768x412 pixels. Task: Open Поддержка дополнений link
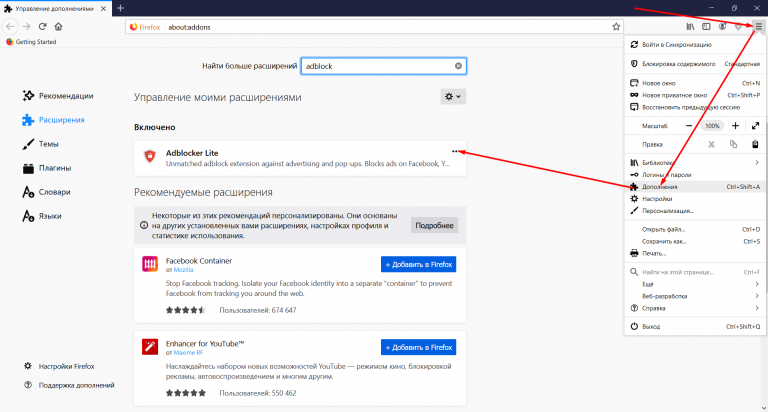click(x=69, y=386)
